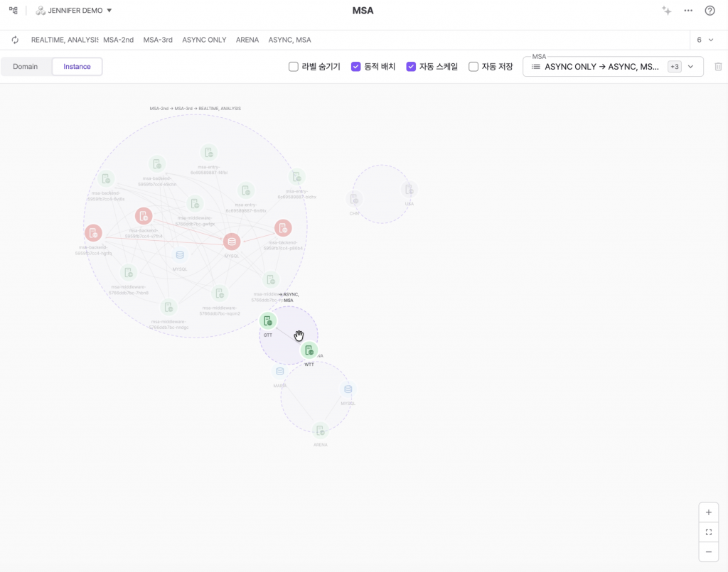
Task: Switch to the Domain tab
Action: click(x=26, y=67)
